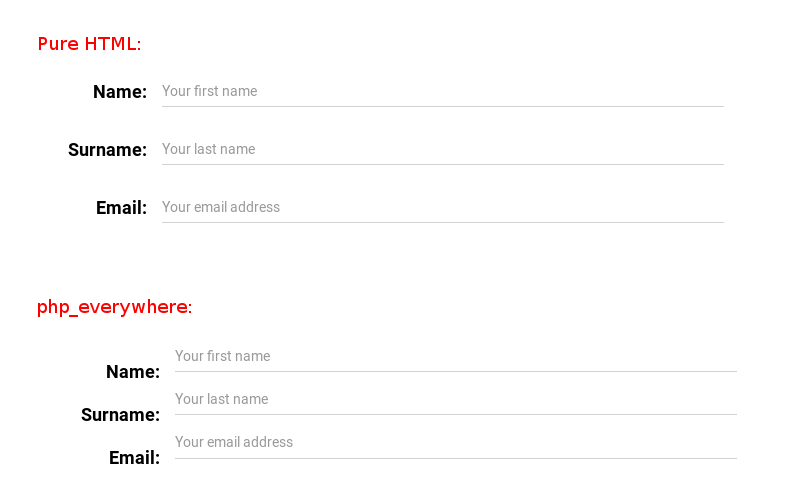Click the red "php_everywhere:" heading
Screen dimensions: 800x500
click(114, 308)
